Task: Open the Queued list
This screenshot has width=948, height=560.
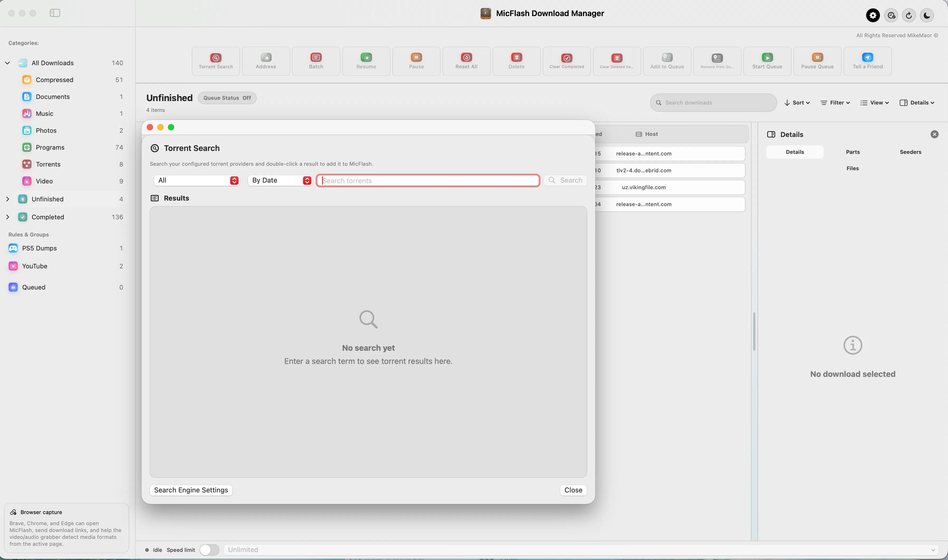Action: [x=66, y=287]
